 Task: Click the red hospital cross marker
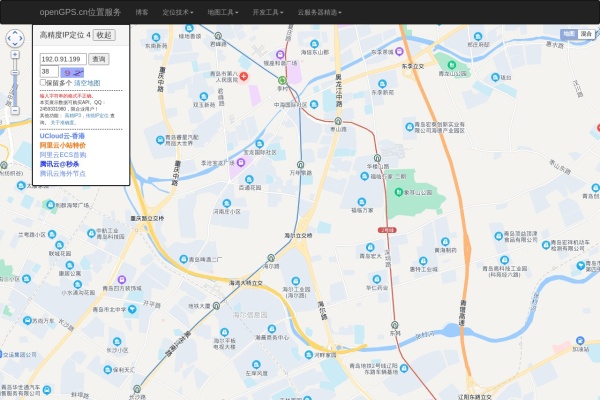coord(244,74)
